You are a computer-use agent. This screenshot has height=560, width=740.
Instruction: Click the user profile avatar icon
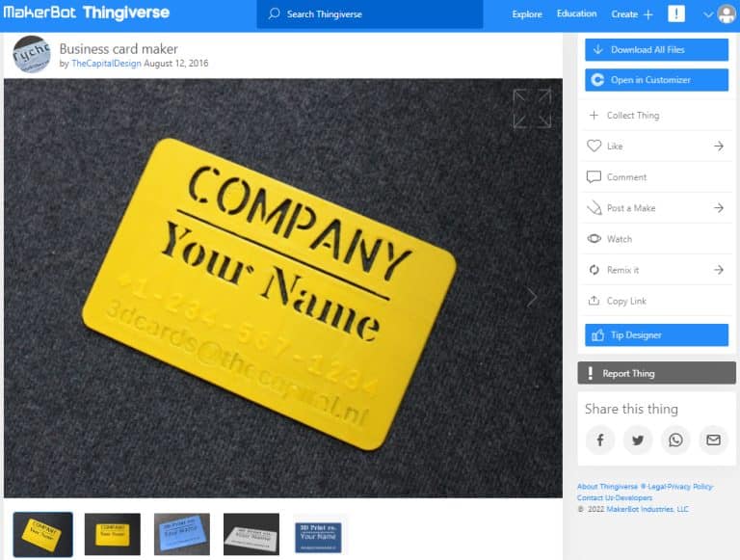pos(727,13)
